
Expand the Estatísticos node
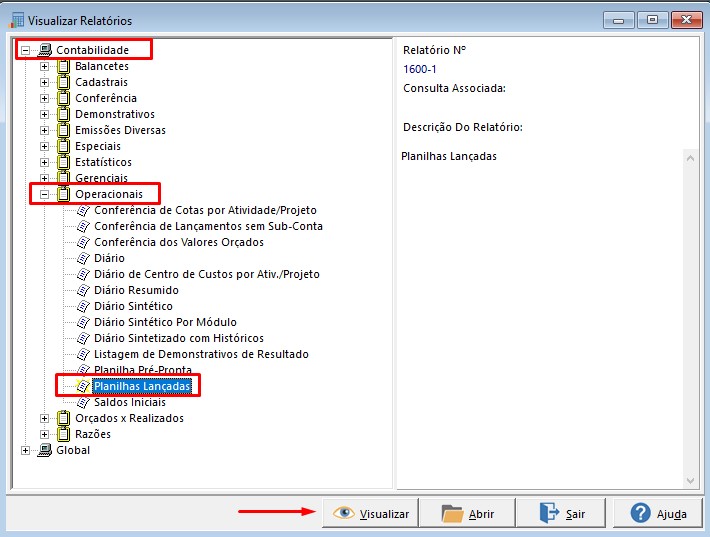pos(44,162)
